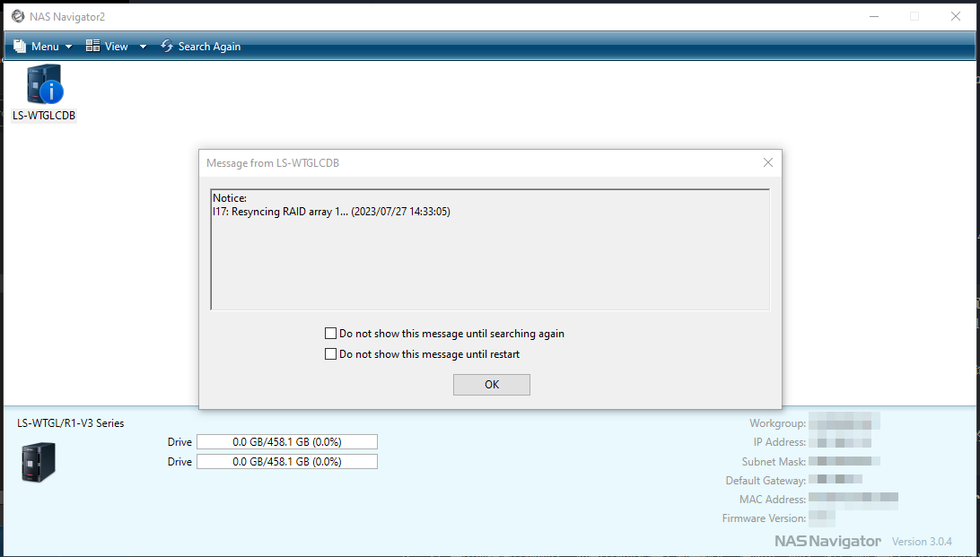980x557 pixels.
Task: Close the Message from LS-WTGLCDB dialog
Action: coord(767,162)
